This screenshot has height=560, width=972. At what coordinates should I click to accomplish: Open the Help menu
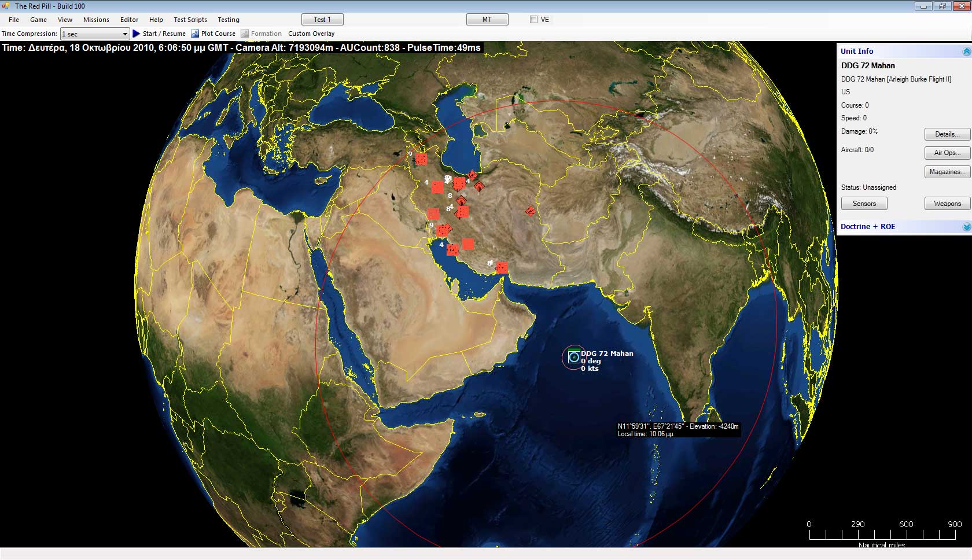(156, 20)
